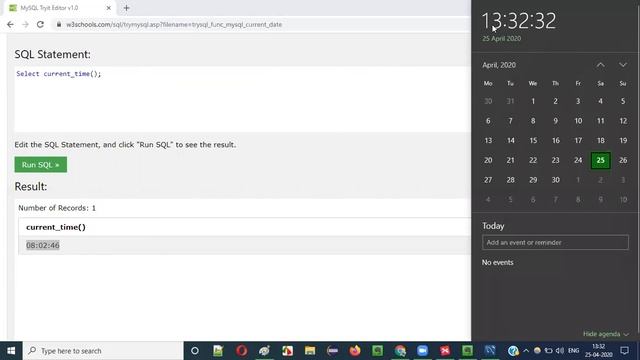Image resolution: width=640 pixels, height=360 pixels.
Task: Click the Number of Records: 1 text
Action: coord(57,208)
